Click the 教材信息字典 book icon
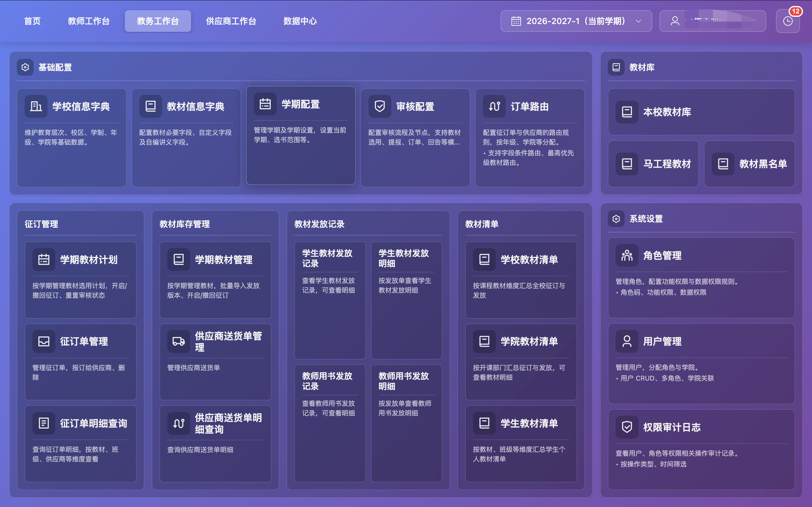The height and width of the screenshot is (507, 812). [x=150, y=106]
